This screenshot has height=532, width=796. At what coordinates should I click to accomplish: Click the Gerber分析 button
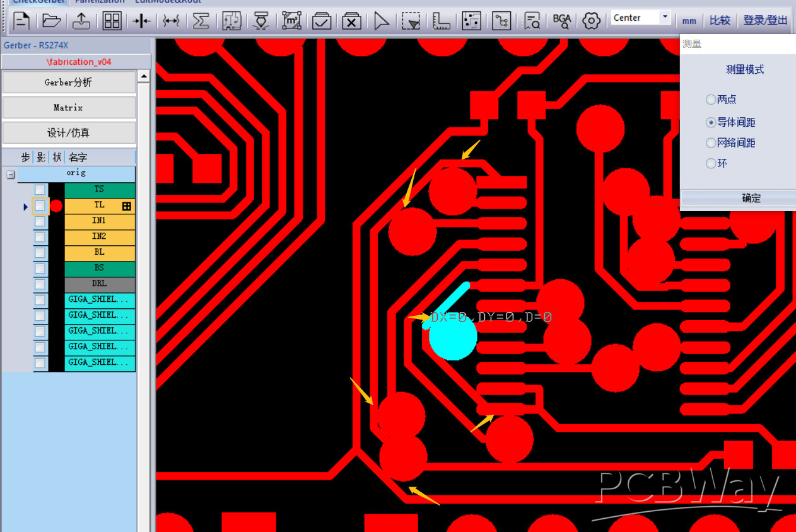[69, 82]
